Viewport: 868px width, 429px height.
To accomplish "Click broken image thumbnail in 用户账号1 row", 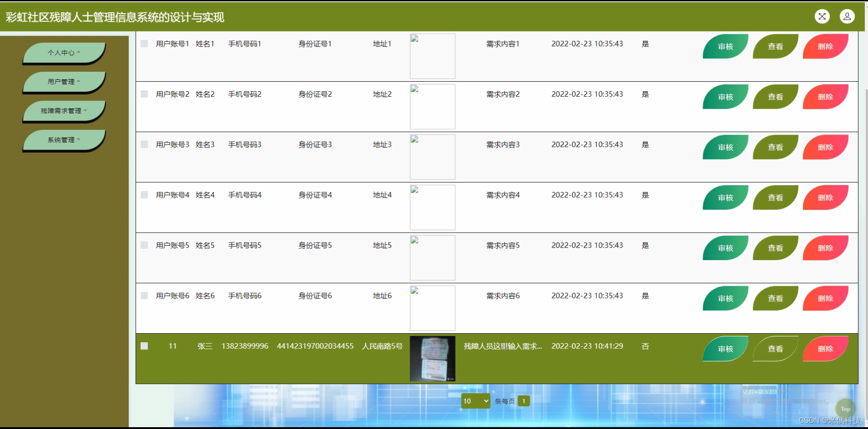I will [433, 56].
